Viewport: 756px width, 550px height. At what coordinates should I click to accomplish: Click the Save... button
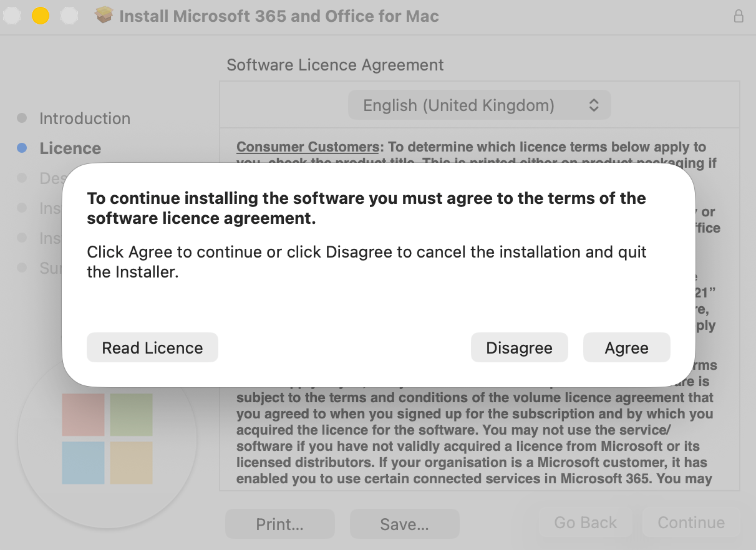point(404,524)
